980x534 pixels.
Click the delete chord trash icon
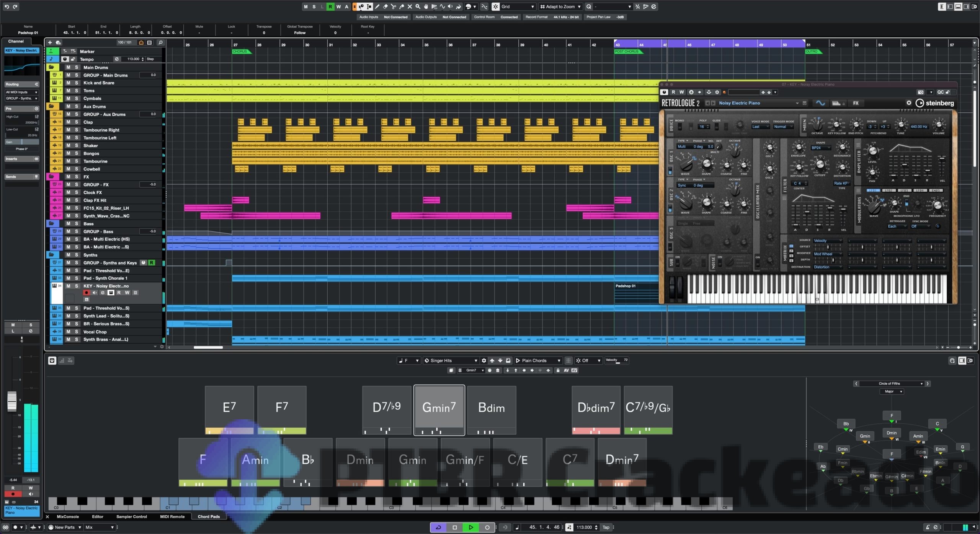(498, 370)
